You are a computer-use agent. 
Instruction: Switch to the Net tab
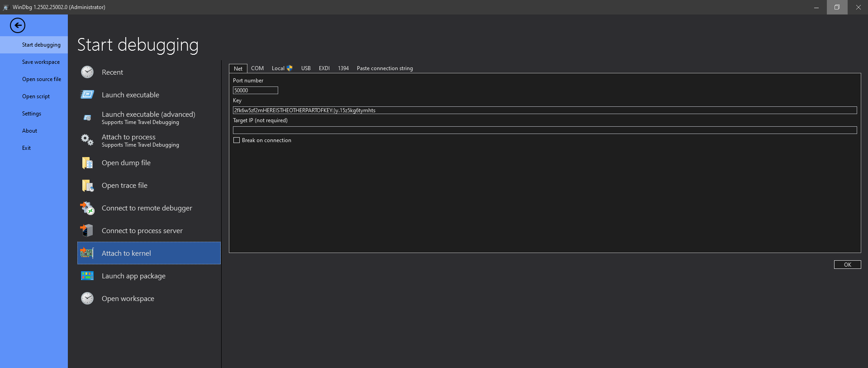238,68
